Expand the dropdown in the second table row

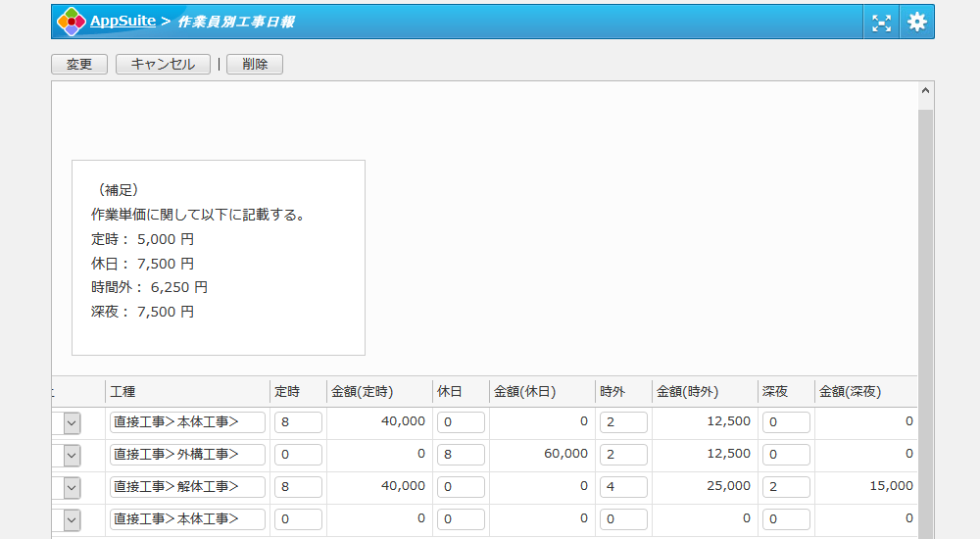click(x=73, y=455)
